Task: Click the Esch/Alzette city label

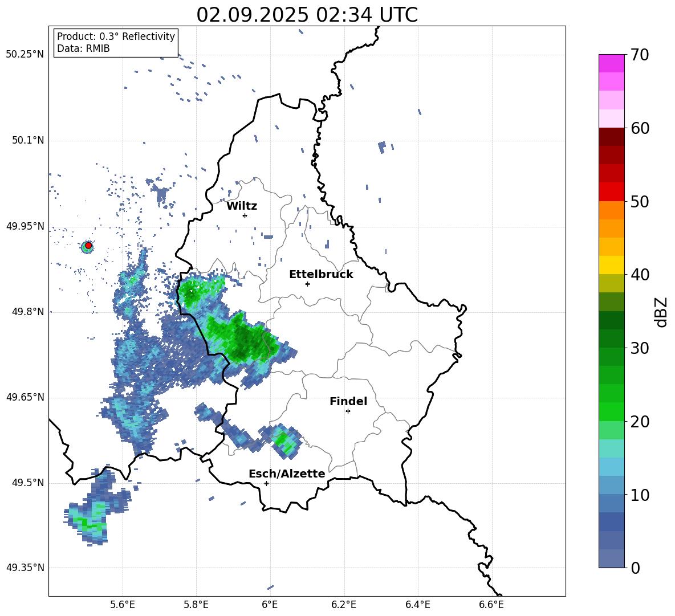Action: coord(287,474)
